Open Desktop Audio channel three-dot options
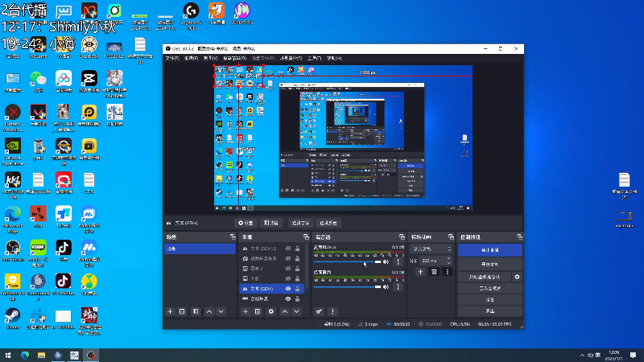This screenshot has width=644, height=362. pos(398,287)
